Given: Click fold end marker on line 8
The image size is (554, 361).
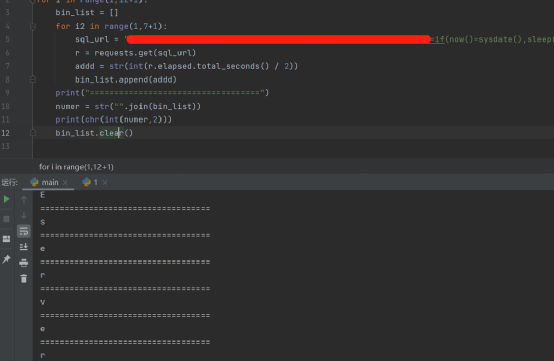Looking at the screenshot, I should click(x=33, y=79).
